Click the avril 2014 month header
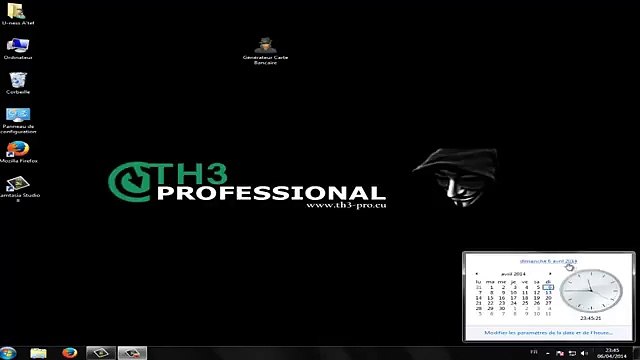This screenshot has height=360, width=640. click(513, 274)
